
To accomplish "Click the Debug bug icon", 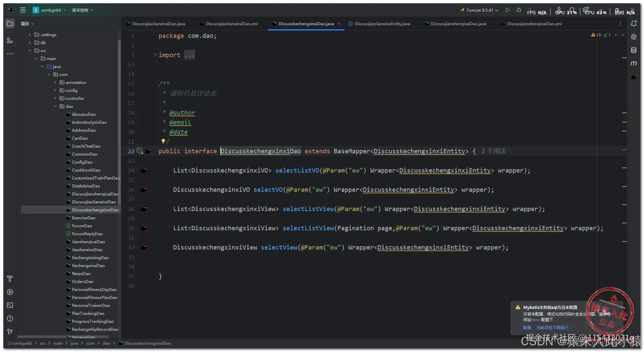I will click(519, 10).
